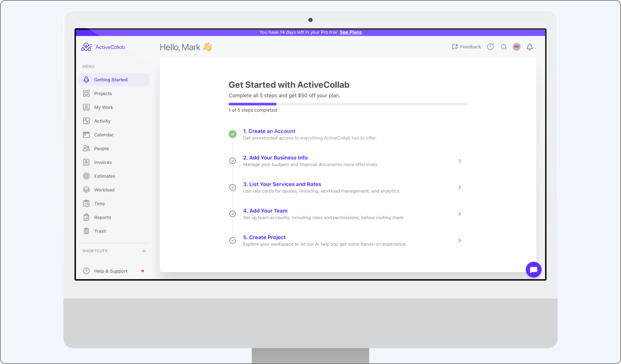Open Estimates in the menu
Image resolution: width=621 pixels, height=364 pixels.
pos(114,176)
